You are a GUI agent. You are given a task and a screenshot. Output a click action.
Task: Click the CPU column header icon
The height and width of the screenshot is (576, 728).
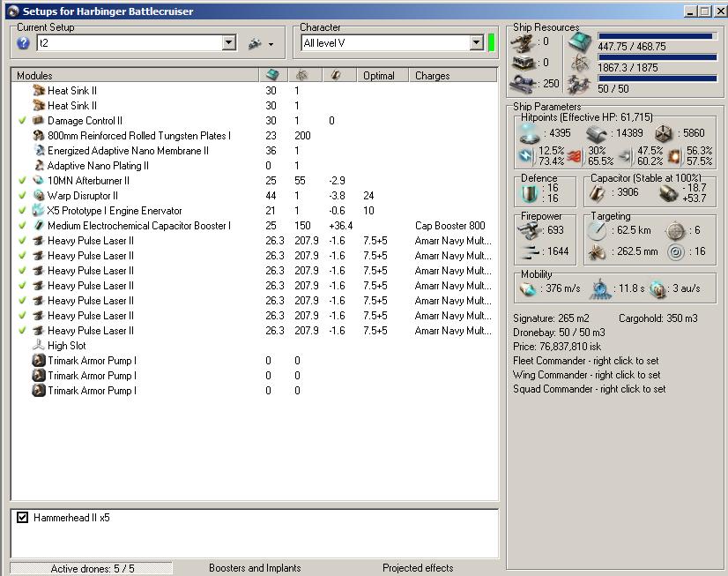point(272,76)
